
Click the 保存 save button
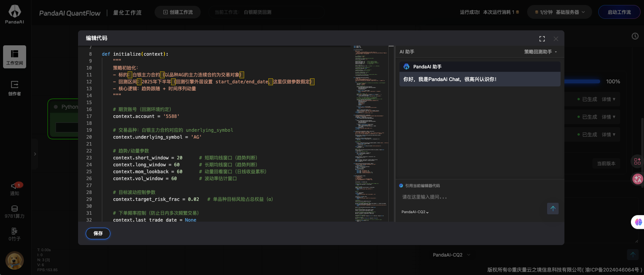[x=98, y=234]
